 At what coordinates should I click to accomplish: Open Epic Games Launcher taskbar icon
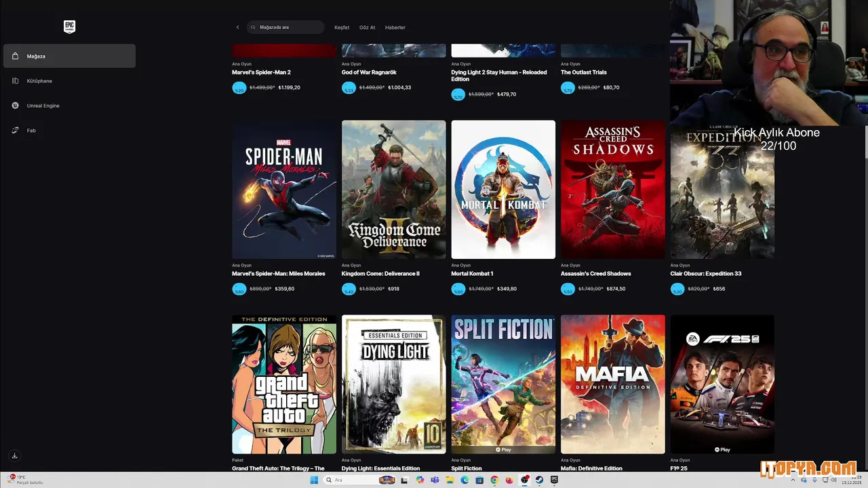[x=554, y=480]
